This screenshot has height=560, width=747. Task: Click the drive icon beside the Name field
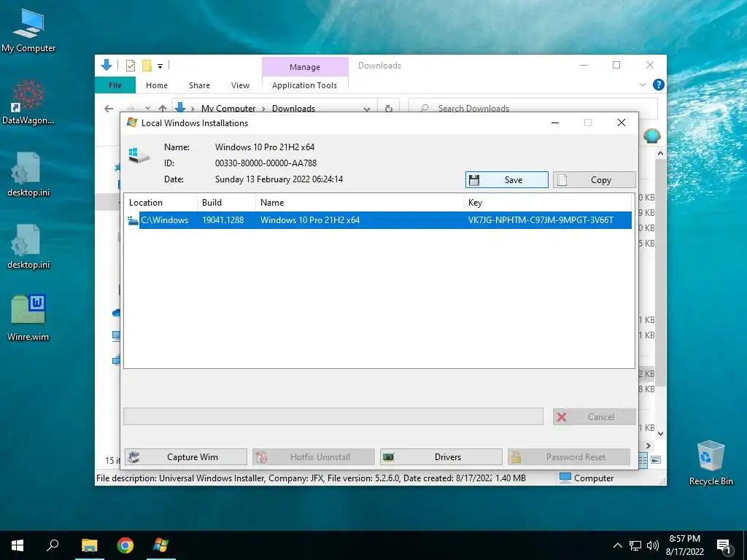click(139, 155)
